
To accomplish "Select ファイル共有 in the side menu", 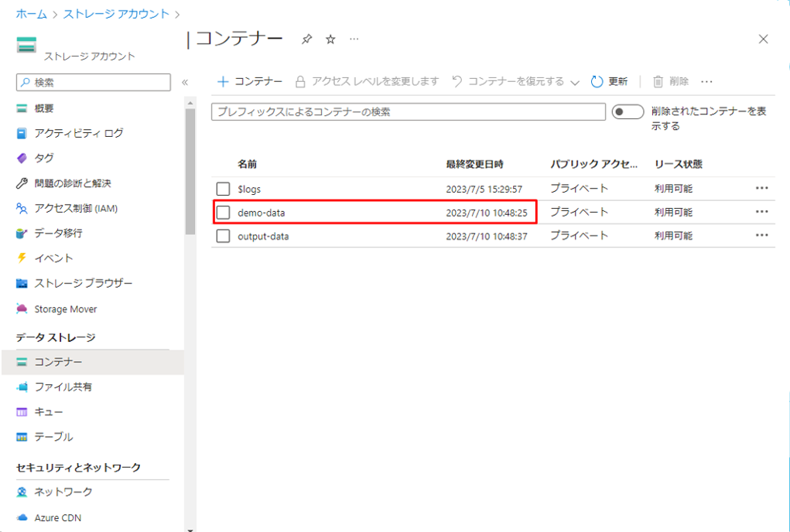I will pos(63,387).
